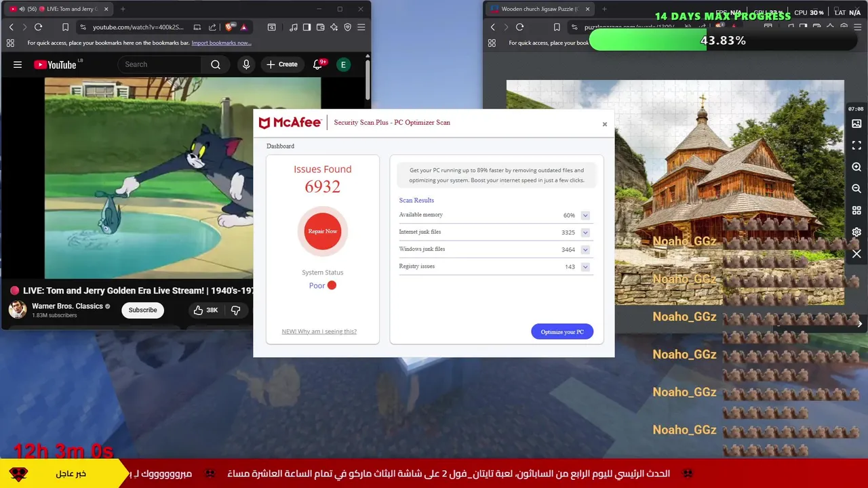The image size is (868, 488).
Task: Open YouTube notifications bell
Action: click(x=317, y=64)
